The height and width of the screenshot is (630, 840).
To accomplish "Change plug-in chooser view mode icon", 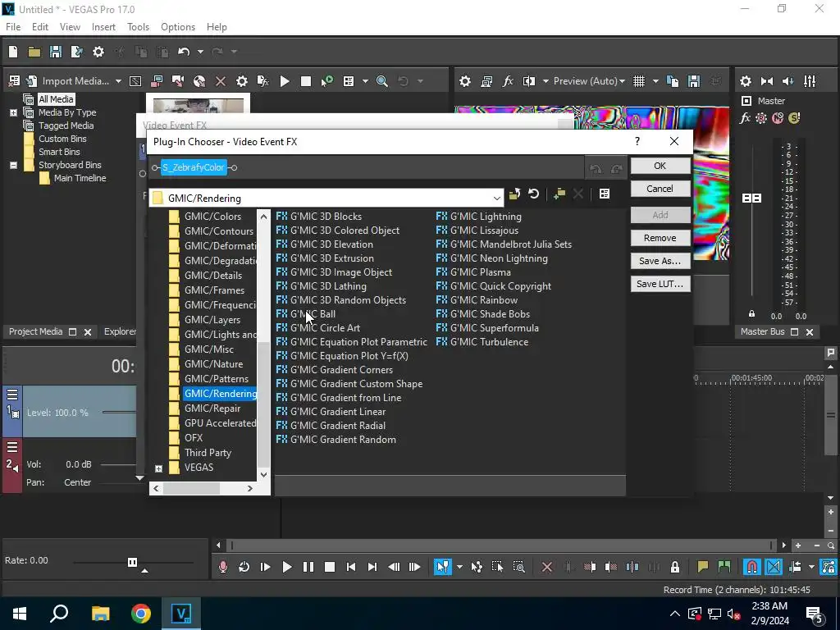I will pyautogui.click(x=605, y=194).
